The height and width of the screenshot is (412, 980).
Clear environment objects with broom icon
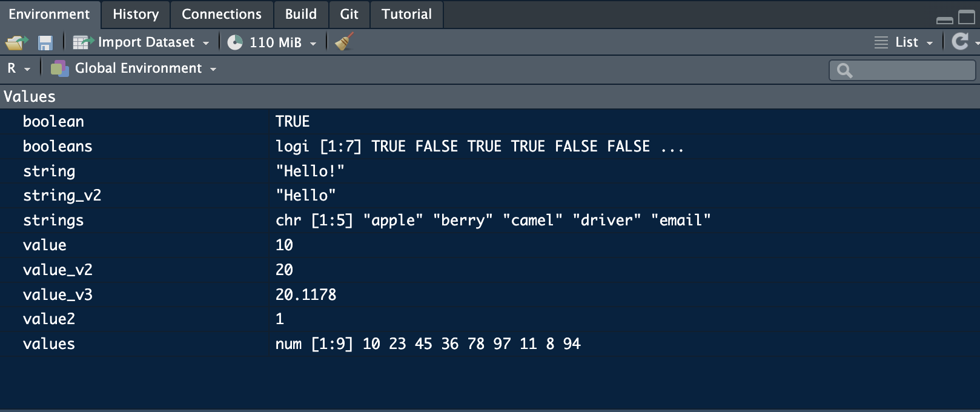(344, 42)
